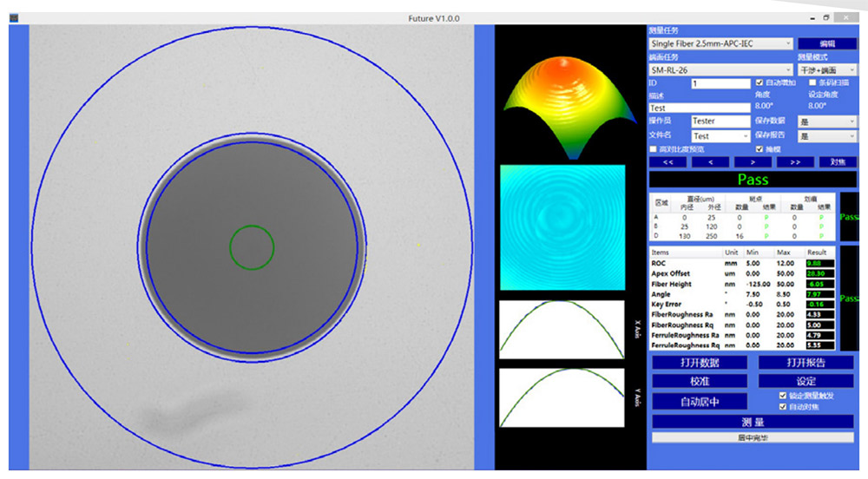Click the << first record navigation button
This screenshot has height=479, width=868.
click(x=667, y=161)
